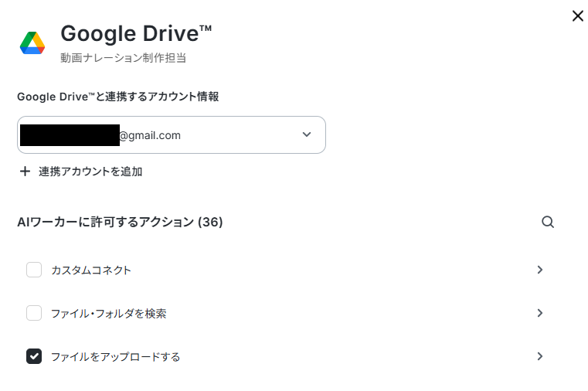Click the AIワーカーに許可するアクション (36) heading
Viewport: 588px width, 391px height.
[x=120, y=222]
